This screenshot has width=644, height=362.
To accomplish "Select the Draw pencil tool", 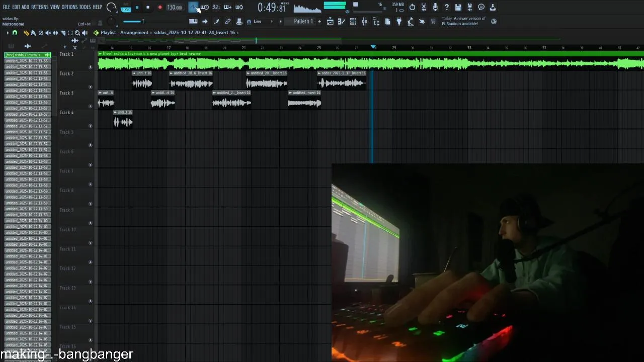I will [26, 33].
